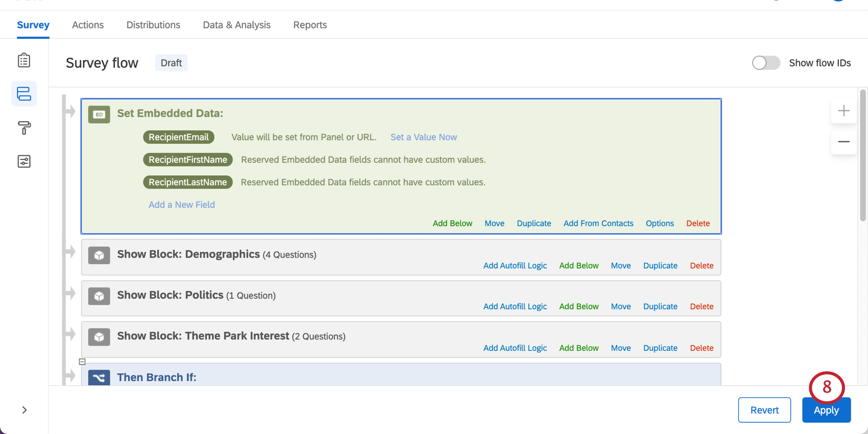868x434 pixels.
Task: Click the Demographics block cube icon
Action: (99, 255)
